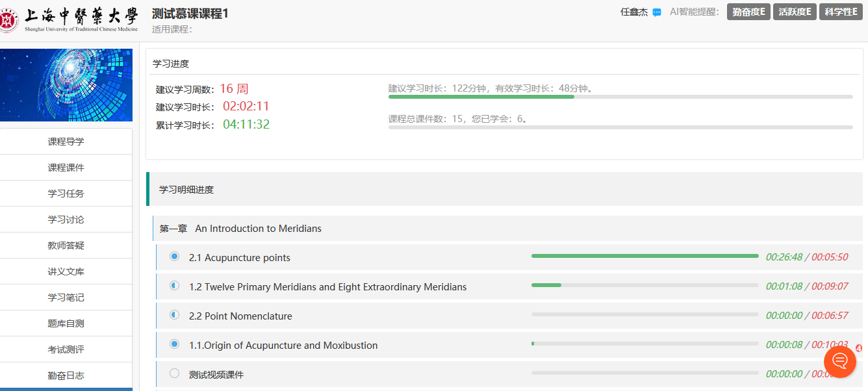Click the blue message icon beside 任鑫杰
The width and height of the screenshot is (868, 391).
click(657, 12)
